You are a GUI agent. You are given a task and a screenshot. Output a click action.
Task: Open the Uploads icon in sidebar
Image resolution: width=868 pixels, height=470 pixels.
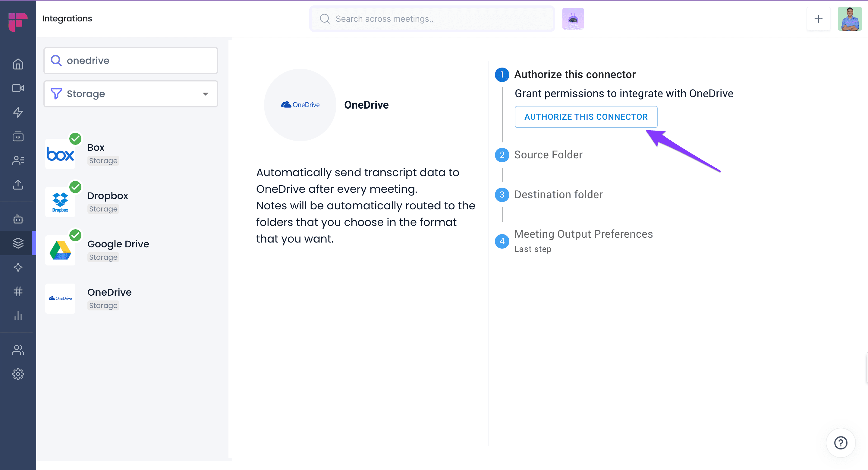(18, 184)
